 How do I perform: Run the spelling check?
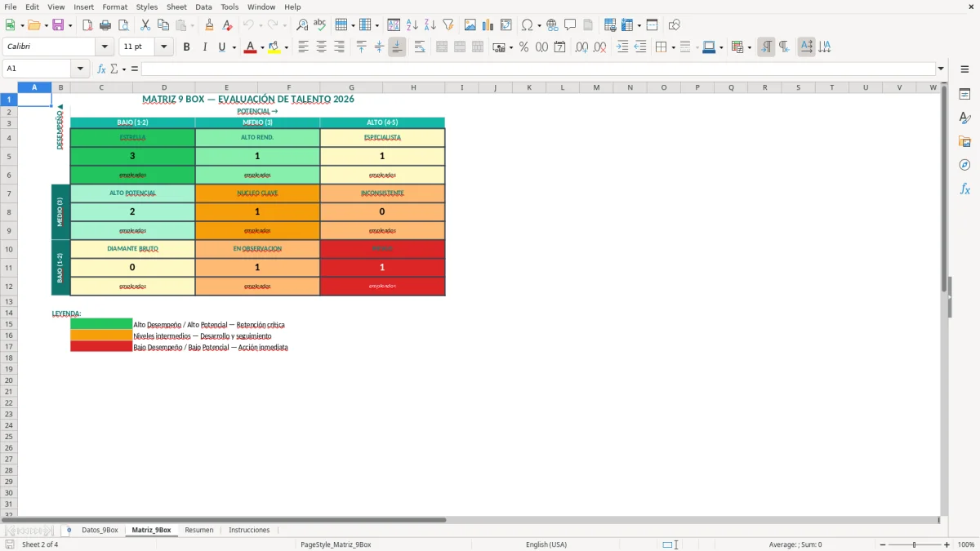320,25
